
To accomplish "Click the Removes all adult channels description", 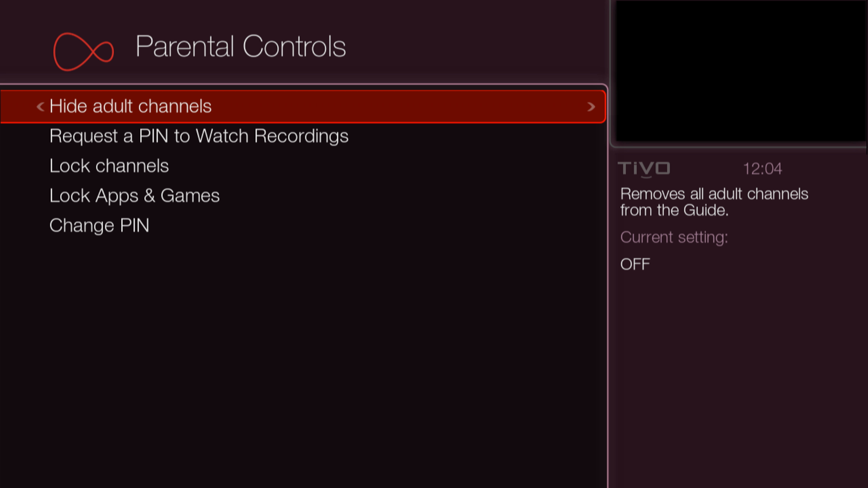I will pyautogui.click(x=714, y=202).
